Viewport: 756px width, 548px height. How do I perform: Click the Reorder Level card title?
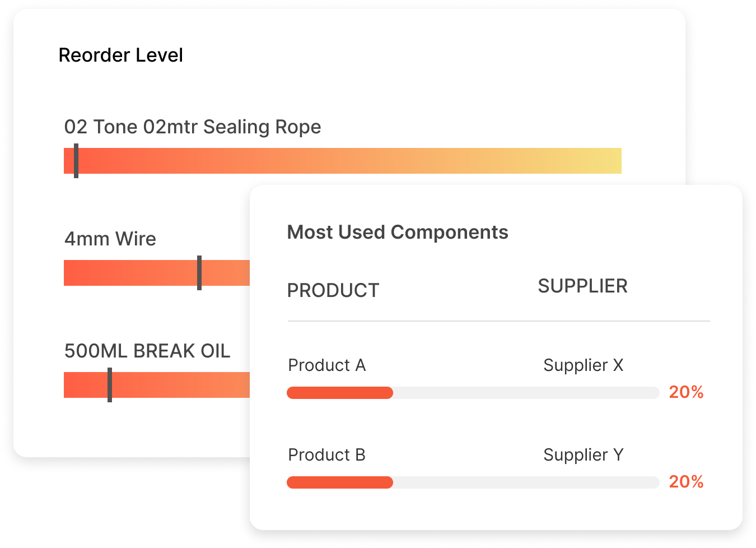120,55
